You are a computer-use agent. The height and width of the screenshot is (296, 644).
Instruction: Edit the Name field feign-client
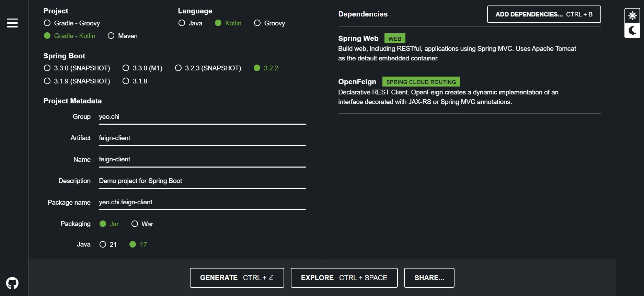203,159
